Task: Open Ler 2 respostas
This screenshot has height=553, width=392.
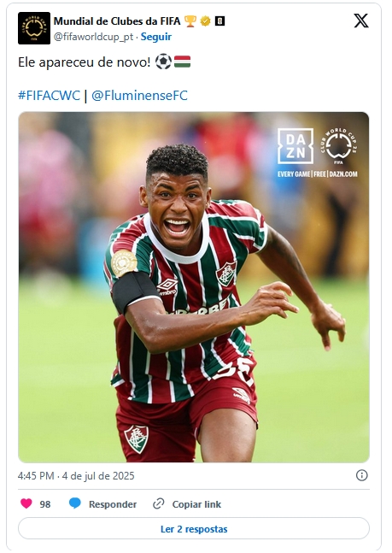Action: pos(194,529)
